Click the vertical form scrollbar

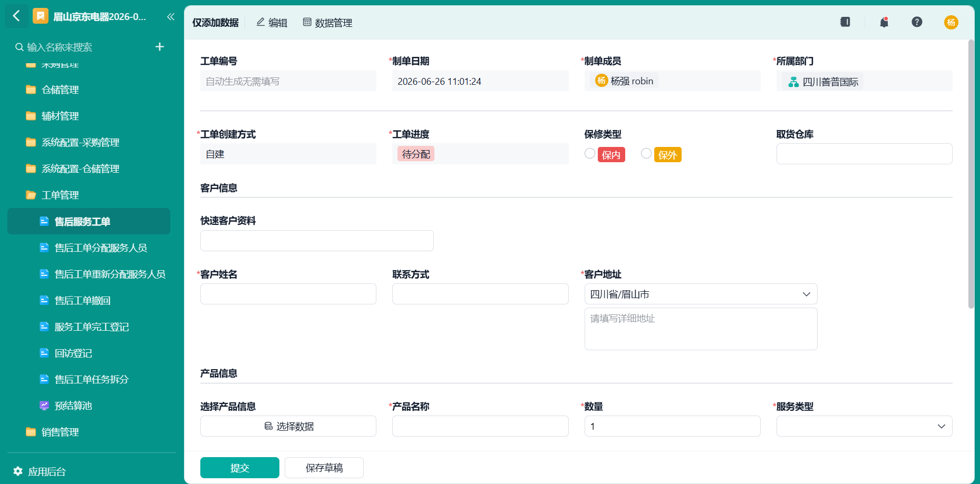pyautogui.click(x=971, y=174)
